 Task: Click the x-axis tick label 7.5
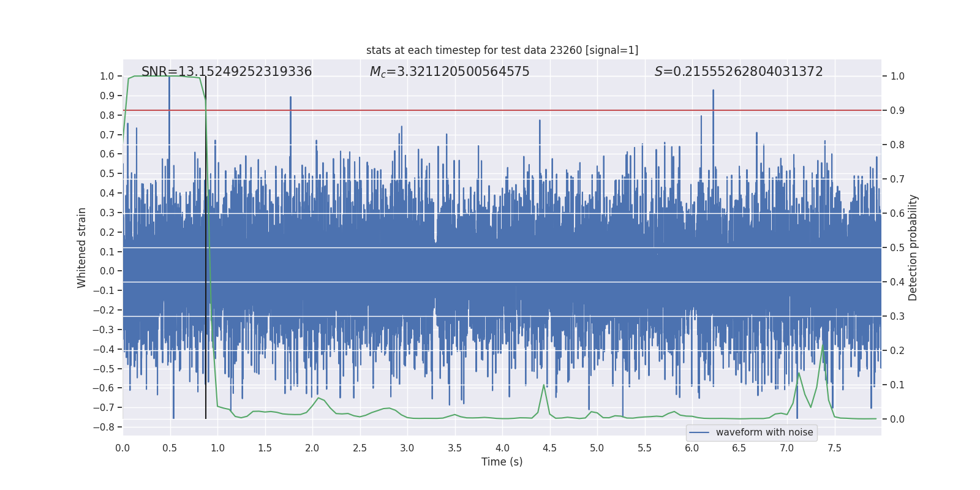(x=834, y=448)
